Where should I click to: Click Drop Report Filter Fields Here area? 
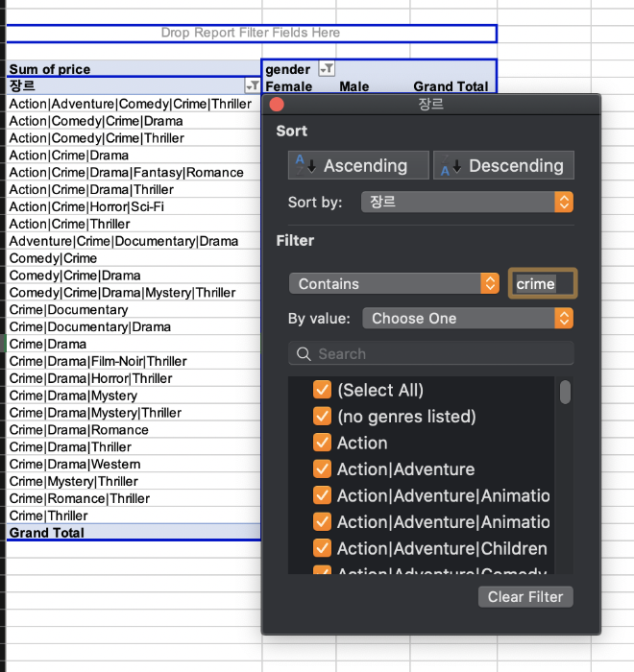coord(251,33)
